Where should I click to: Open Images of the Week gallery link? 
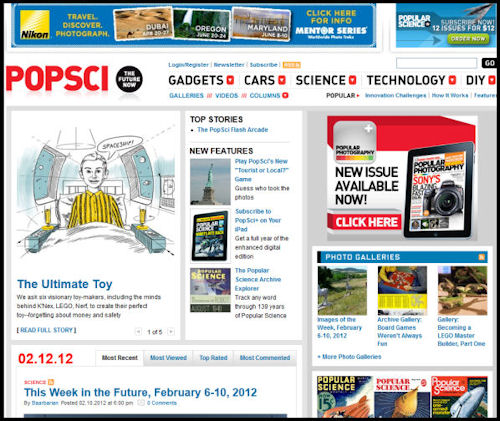339,327
